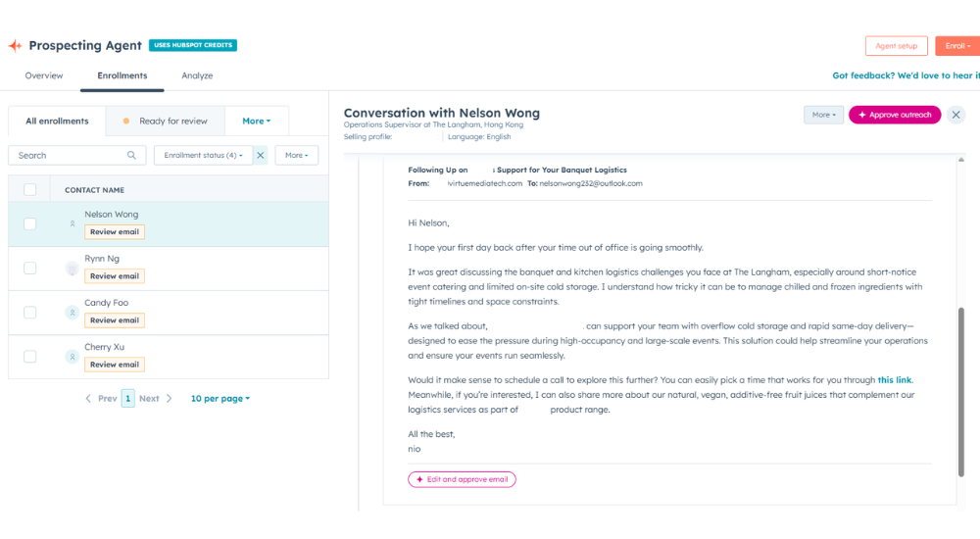Check the box beside Nelson Wong
Viewport: 980px width, 539px height.
point(29,224)
